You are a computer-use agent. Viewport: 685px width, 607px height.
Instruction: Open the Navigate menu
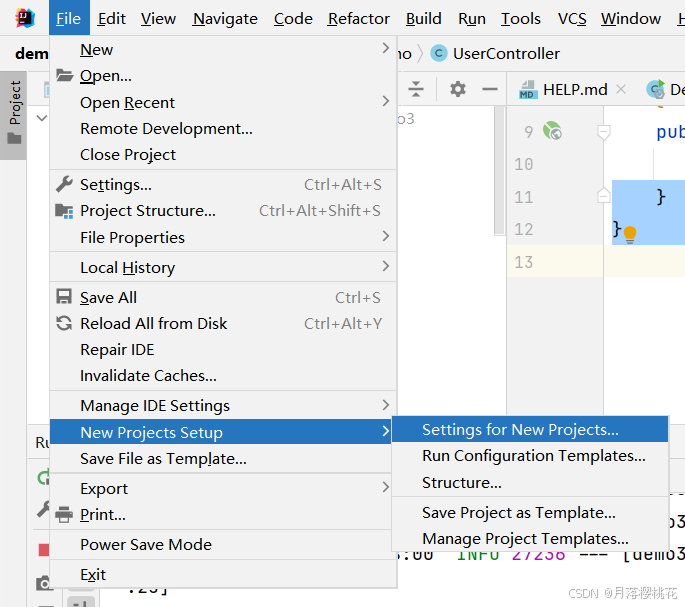tap(225, 18)
